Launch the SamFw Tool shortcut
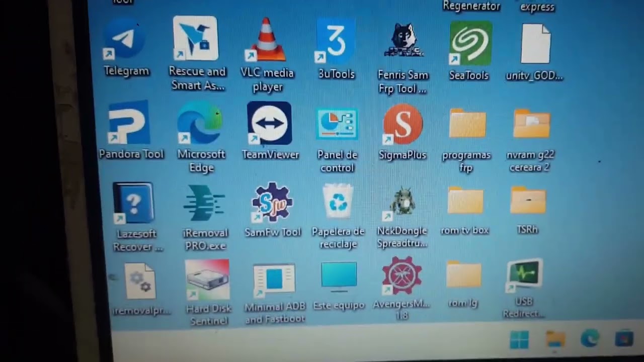The width and height of the screenshot is (644, 362). (x=272, y=202)
